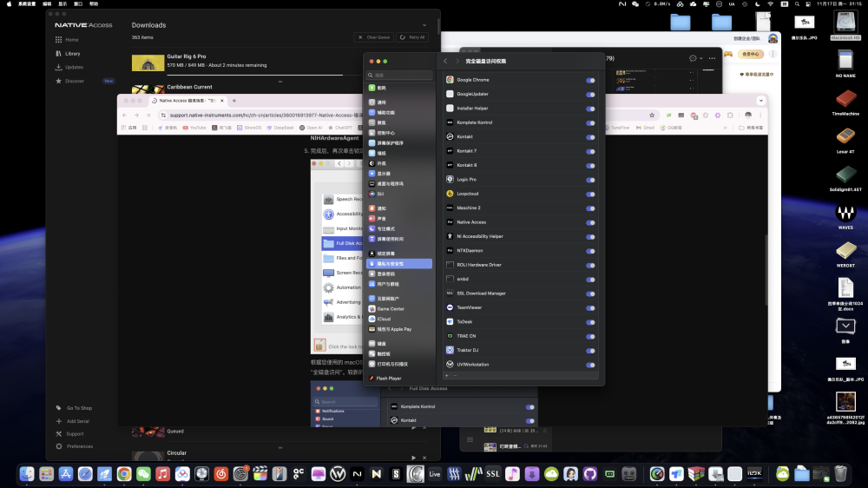The image size is (868, 488).
Task: Toggle GoogleUpdater full disk access
Action: (x=590, y=95)
